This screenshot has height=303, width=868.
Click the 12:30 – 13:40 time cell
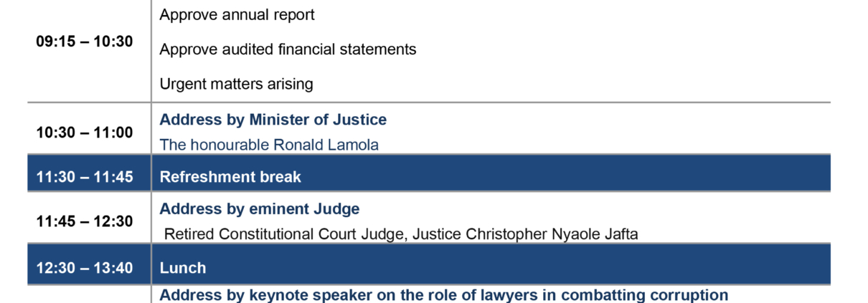click(x=85, y=268)
